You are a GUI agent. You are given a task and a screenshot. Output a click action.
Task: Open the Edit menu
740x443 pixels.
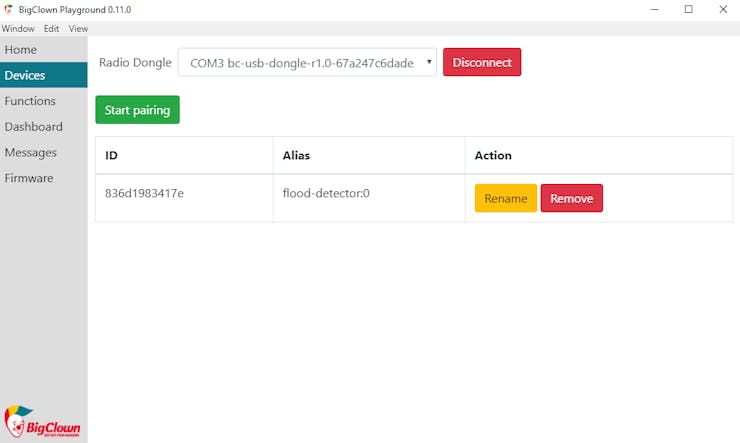pos(51,29)
